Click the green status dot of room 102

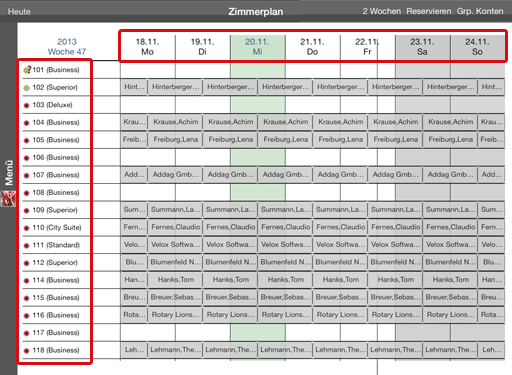coord(26,88)
